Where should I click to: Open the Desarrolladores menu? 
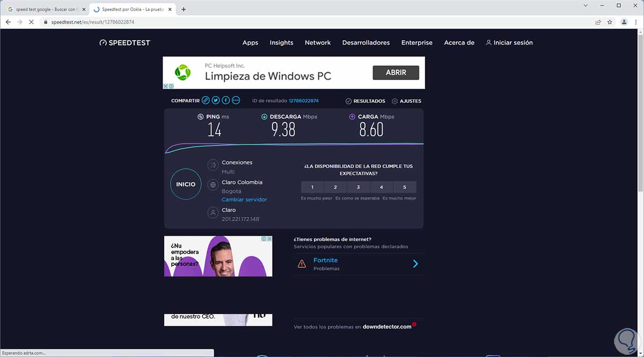click(x=366, y=42)
